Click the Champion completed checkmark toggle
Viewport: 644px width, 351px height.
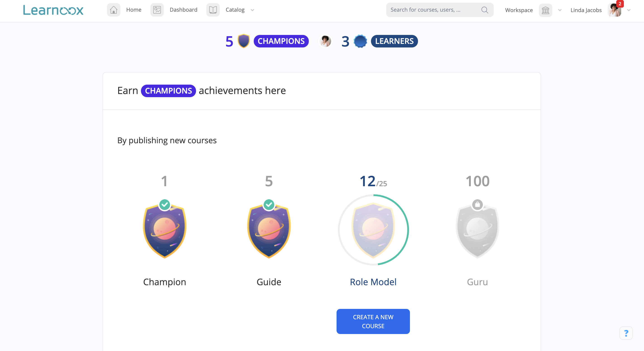pyautogui.click(x=164, y=204)
